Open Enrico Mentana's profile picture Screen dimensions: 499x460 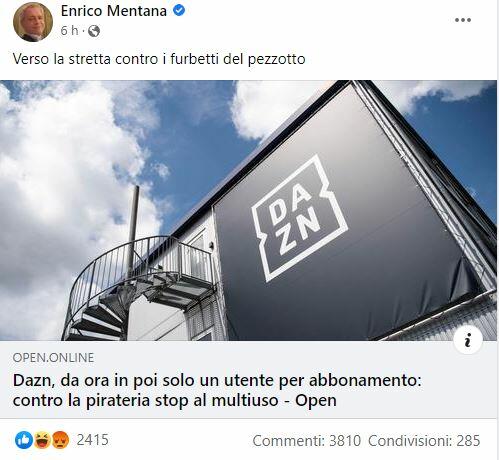(33, 22)
